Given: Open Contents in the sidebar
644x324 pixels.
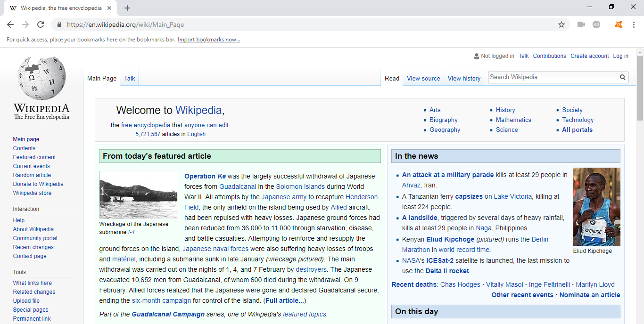Looking at the screenshot, I should pos(24,148).
